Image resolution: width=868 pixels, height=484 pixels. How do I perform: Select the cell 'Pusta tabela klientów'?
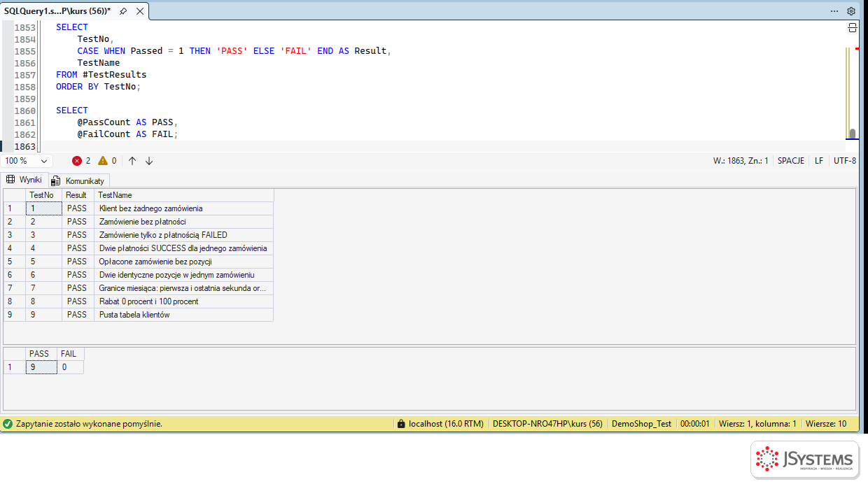pyautogui.click(x=183, y=315)
